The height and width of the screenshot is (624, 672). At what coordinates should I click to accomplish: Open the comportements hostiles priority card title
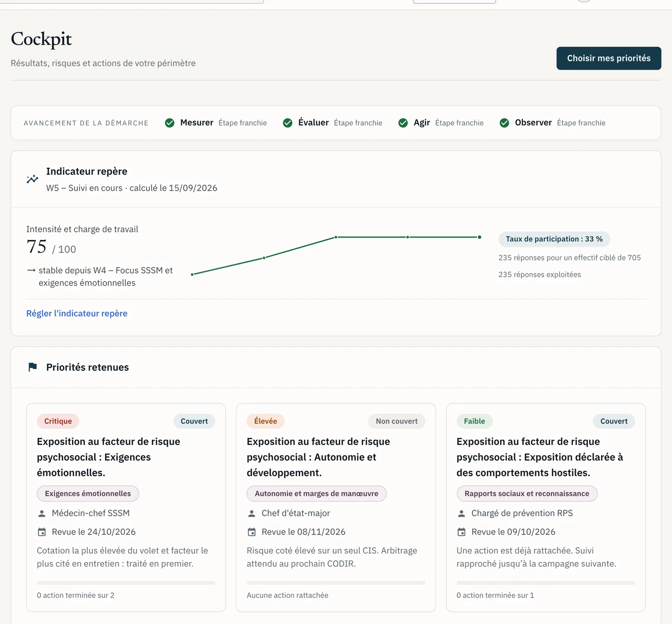pyautogui.click(x=540, y=457)
